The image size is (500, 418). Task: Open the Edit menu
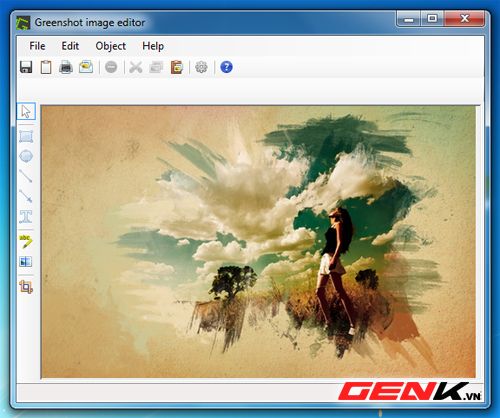click(70, 46)
